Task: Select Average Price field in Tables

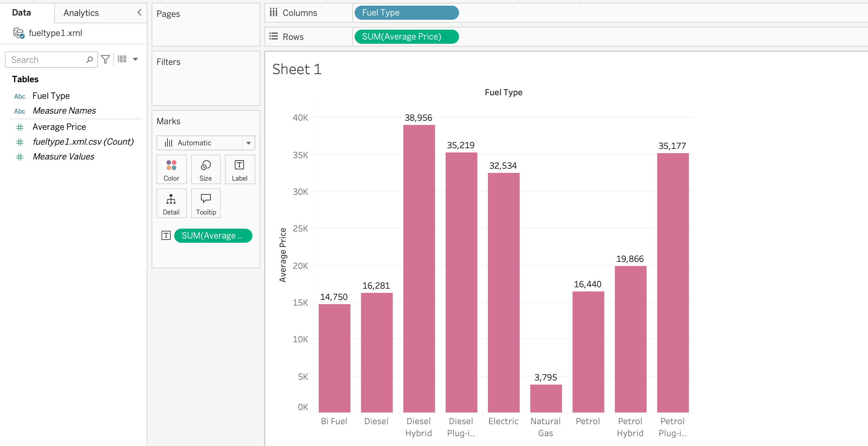Action: (x=59, y=127)
